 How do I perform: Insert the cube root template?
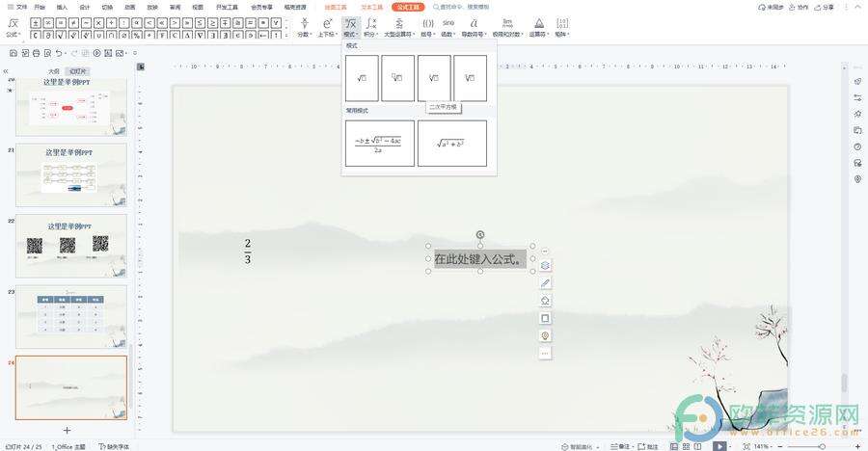470,78
